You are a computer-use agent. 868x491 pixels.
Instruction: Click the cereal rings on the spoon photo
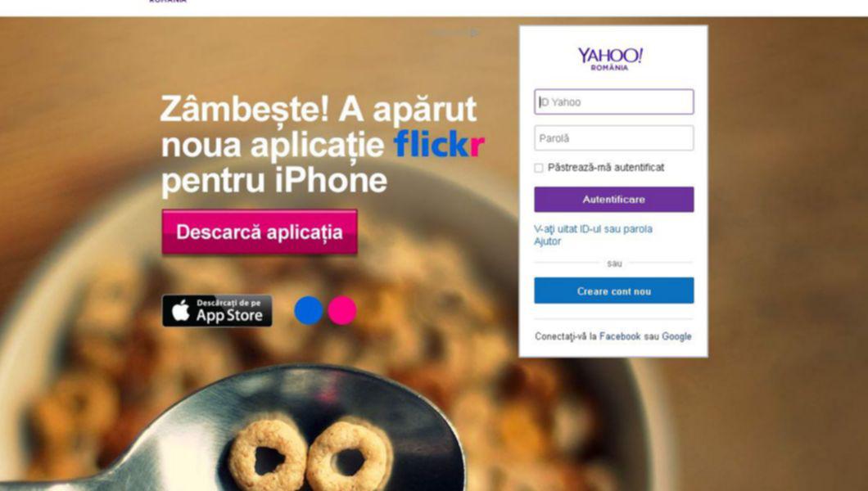pos(310,454)
